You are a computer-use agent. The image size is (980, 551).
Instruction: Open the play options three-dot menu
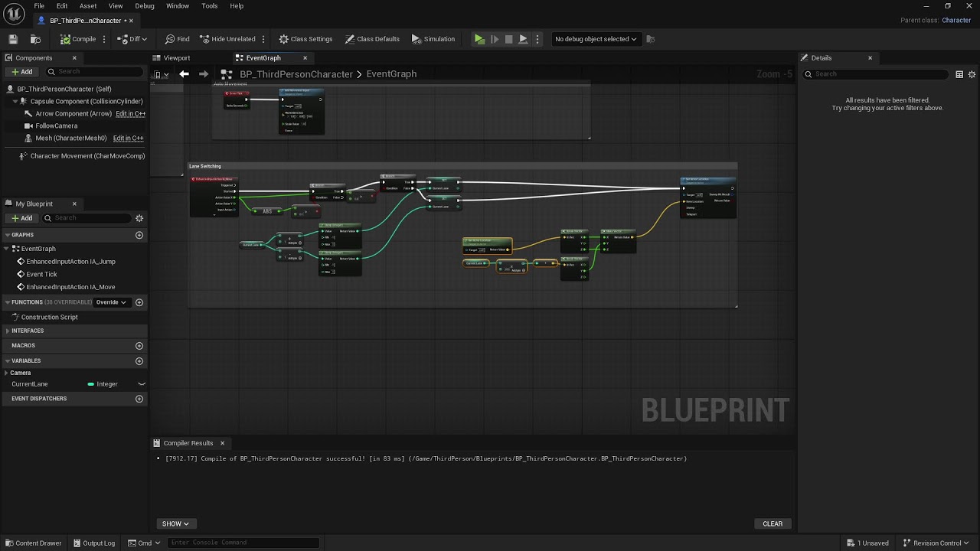point(537,39)
